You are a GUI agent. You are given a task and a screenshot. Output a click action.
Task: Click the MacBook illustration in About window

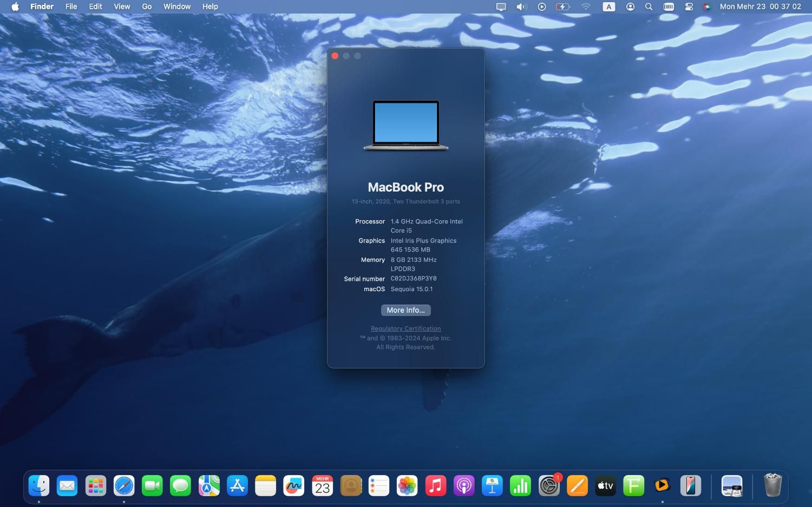pos(406,125)
